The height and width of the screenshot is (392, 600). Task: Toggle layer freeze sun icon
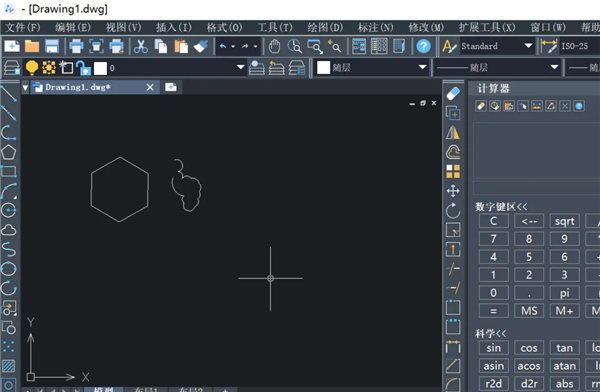pos(49,68)
